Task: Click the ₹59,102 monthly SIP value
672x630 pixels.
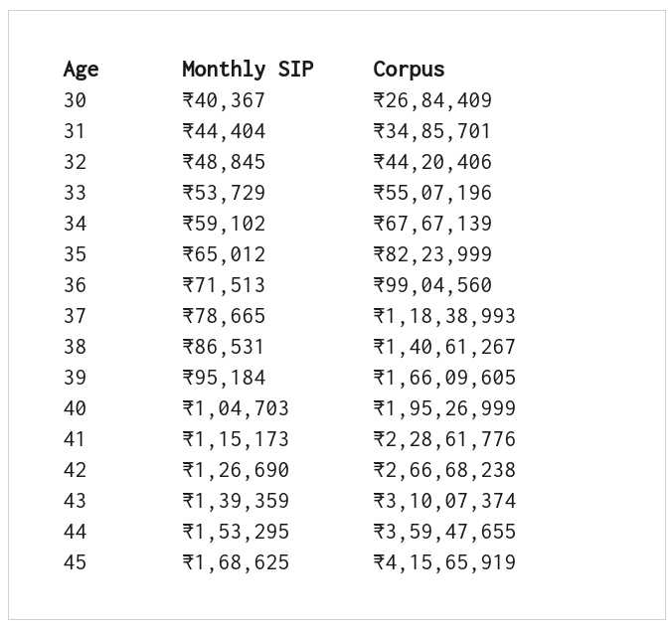Action: tap(224, 224)
